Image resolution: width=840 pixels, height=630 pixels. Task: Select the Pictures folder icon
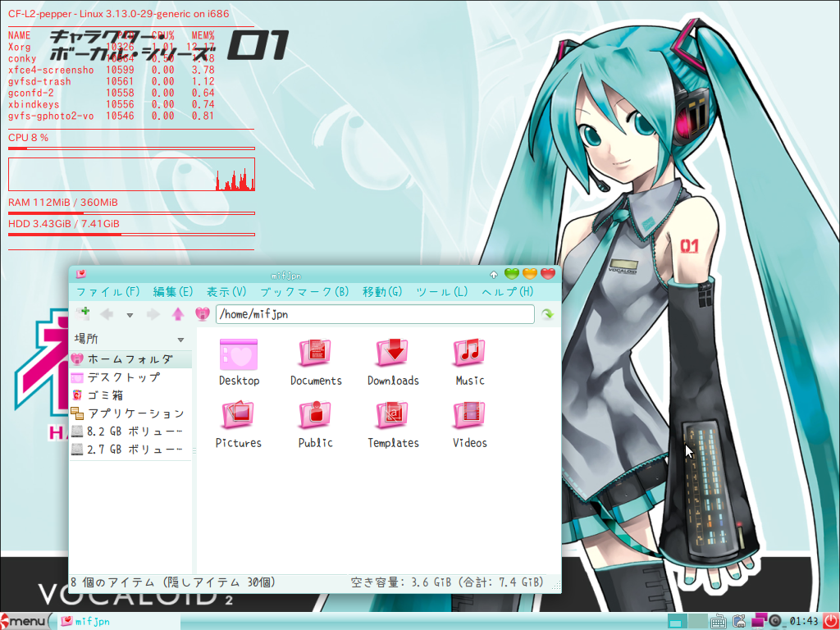point(239,416)
